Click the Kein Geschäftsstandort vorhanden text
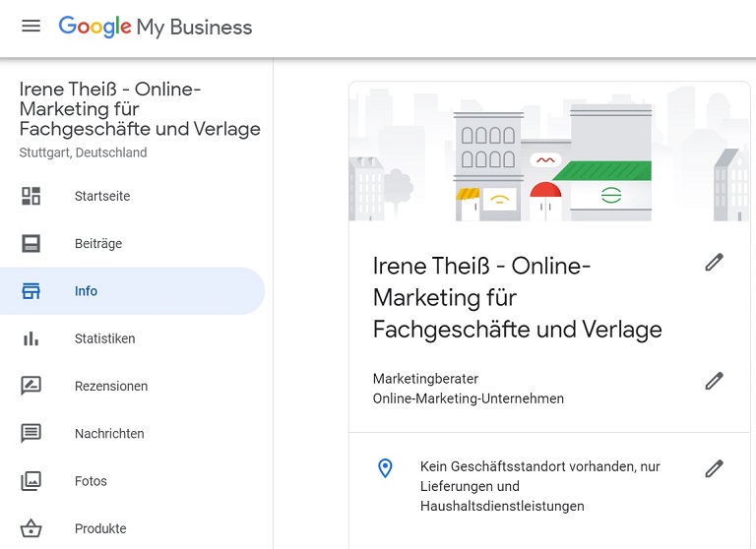The width and height of the screenshot is (756, 549). click(540, 486)
